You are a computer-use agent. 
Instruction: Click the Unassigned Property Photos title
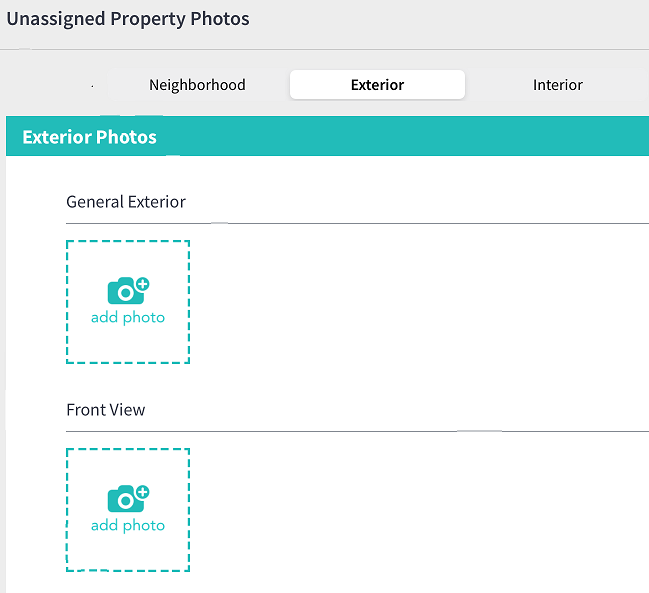point(128,19)
